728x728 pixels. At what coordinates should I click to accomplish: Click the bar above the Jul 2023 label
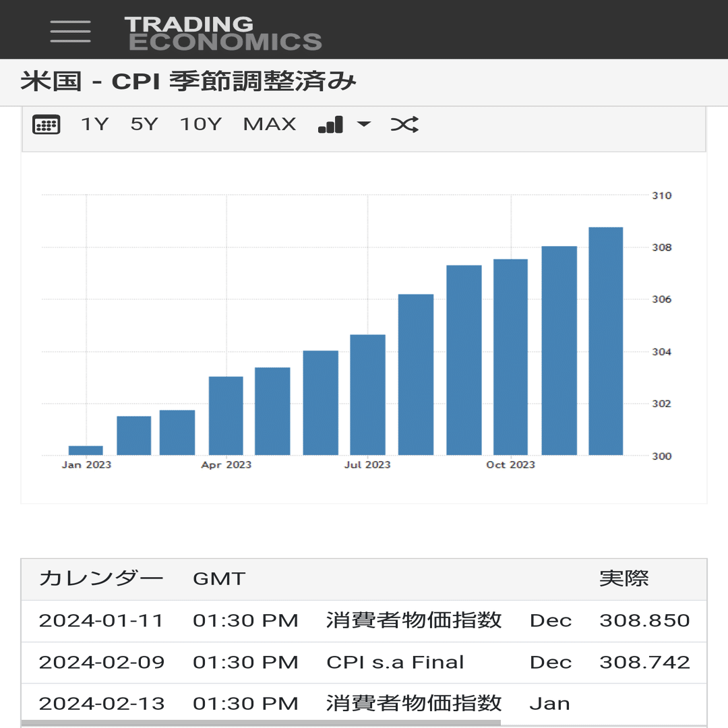pos(367,394)
